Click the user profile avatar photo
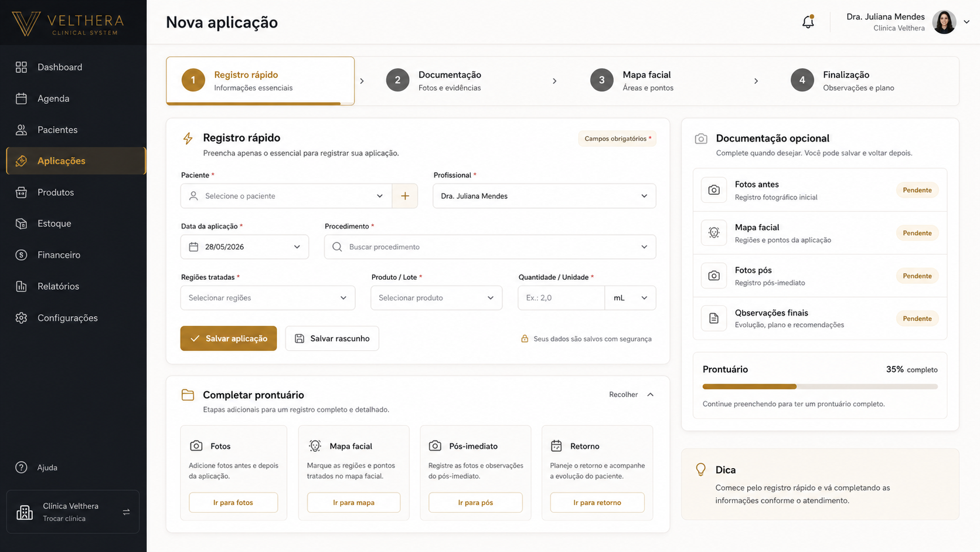 [944, 22]
